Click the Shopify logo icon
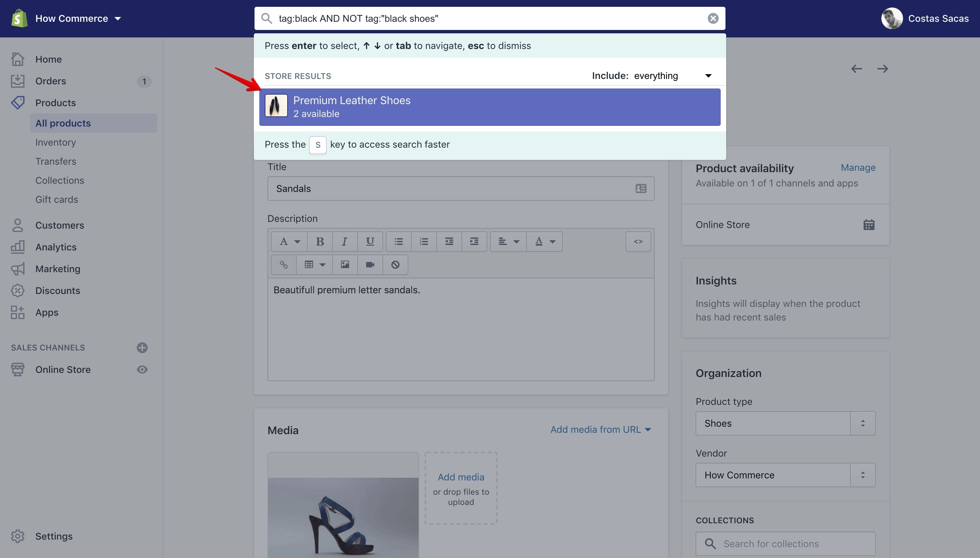The height and width of the screenshot is (558, 980). (x=19, y=18)
